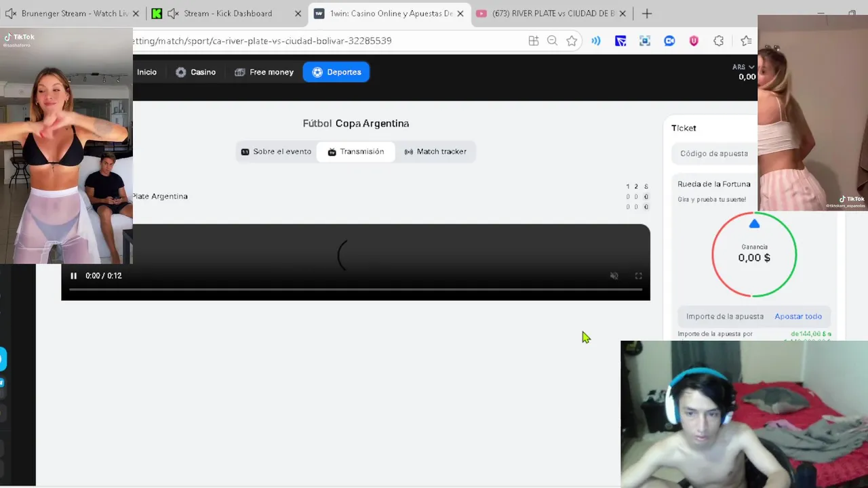Click the browser address bar URL
This screenshot has width=868, height=488.
coord(262,41)
